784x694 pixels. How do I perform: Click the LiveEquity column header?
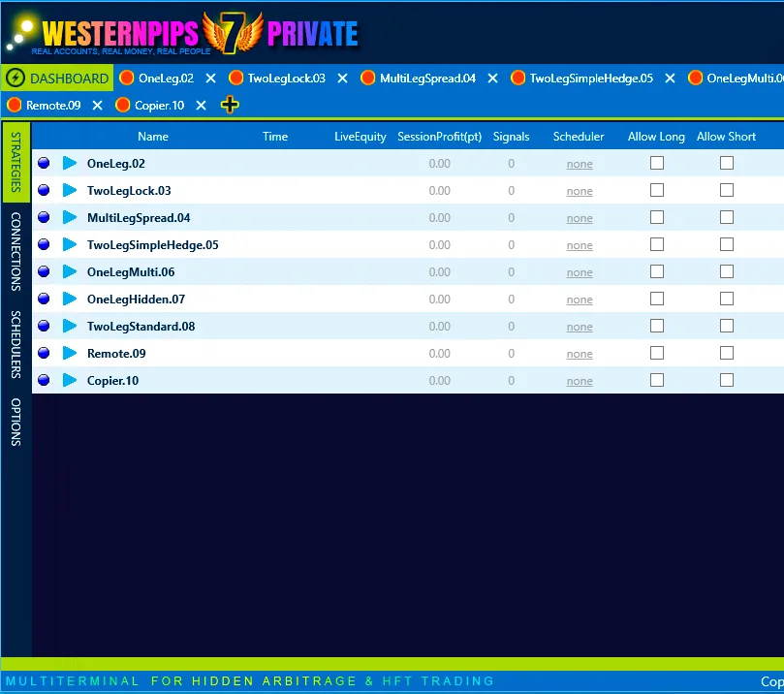pos(360,137)
